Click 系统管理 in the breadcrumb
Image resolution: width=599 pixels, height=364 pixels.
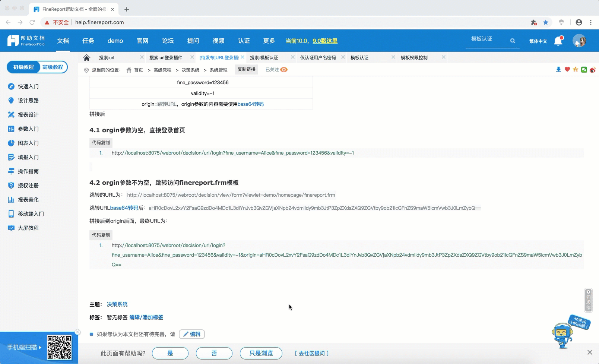point(219,70)
